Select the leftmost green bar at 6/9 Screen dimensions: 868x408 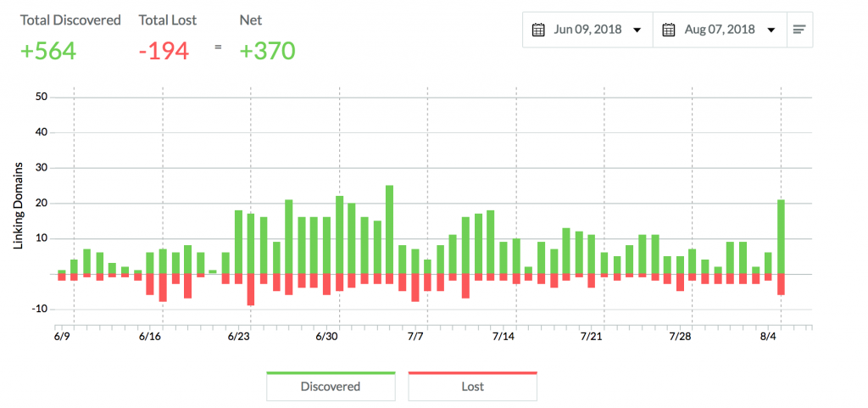click(61, 271)
